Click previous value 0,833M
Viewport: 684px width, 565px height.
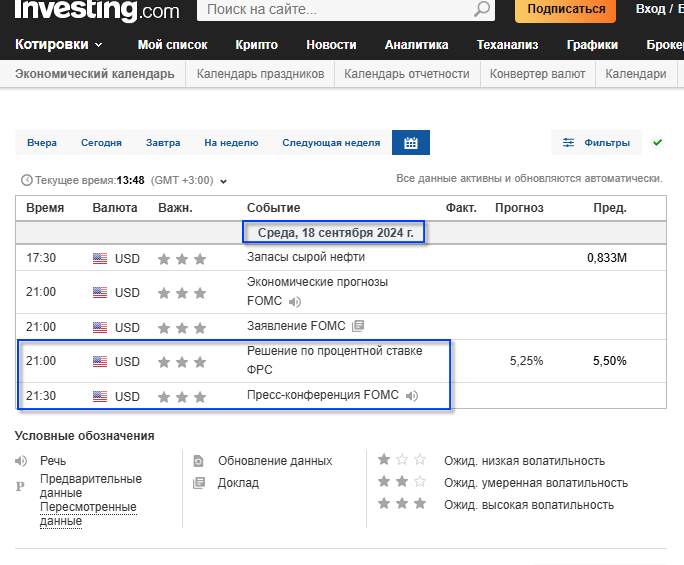tap(607, 258)
